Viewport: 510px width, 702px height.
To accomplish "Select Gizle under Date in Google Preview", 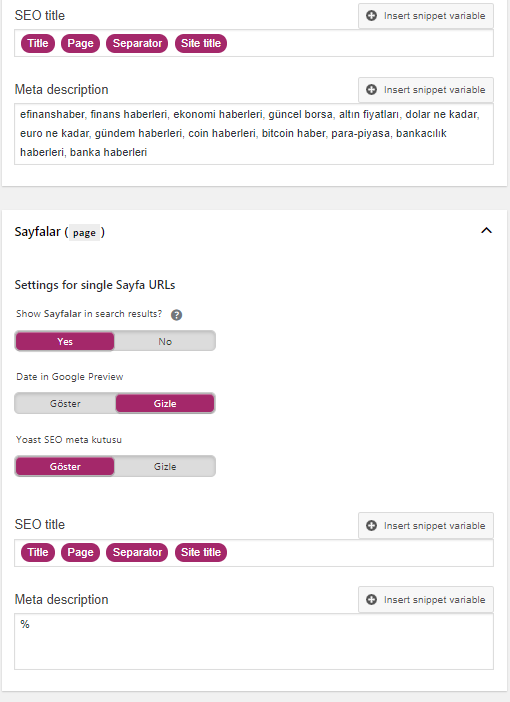I will tap(165, 403).
